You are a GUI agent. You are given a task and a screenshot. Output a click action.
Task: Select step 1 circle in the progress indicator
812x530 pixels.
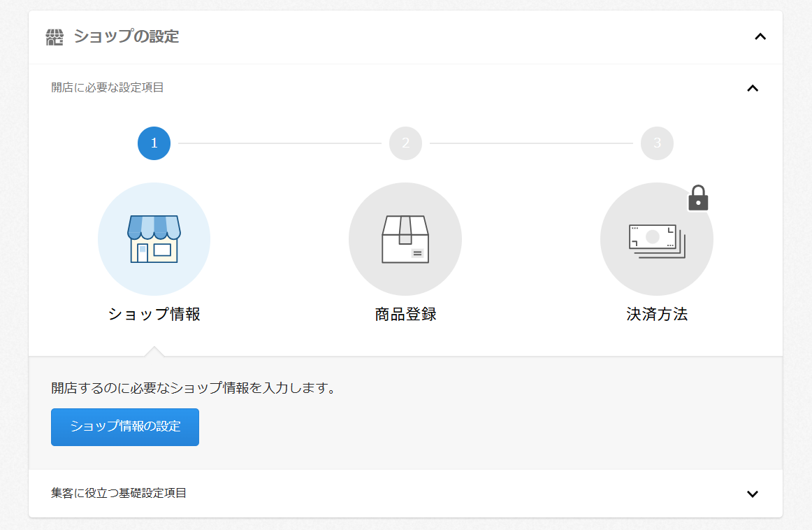154,143
